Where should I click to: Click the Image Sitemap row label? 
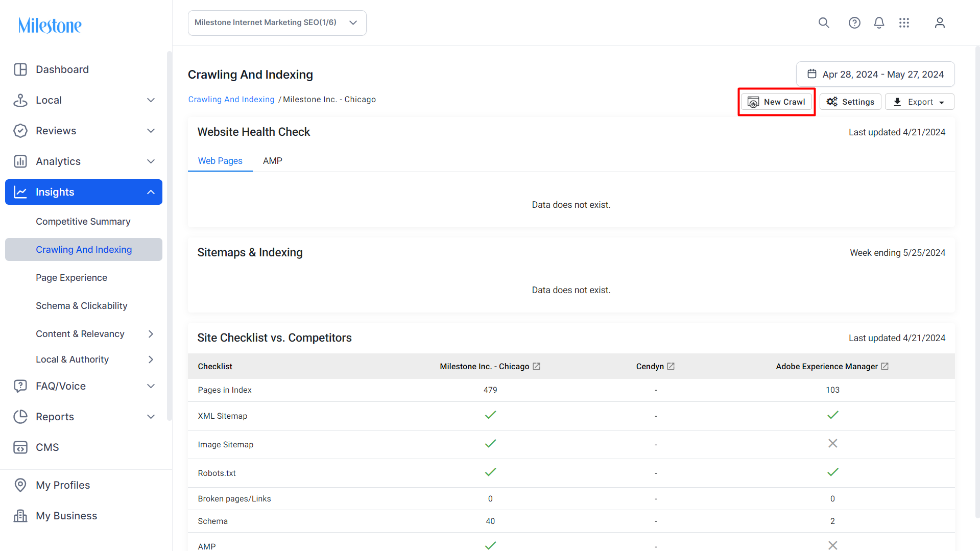226,445
